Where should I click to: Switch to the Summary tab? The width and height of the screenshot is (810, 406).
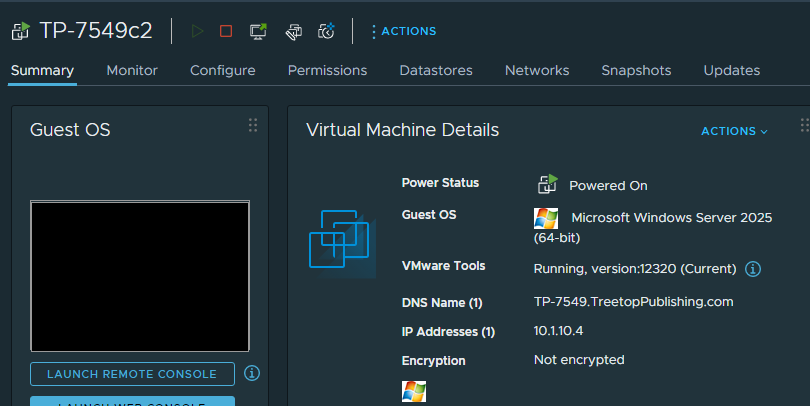[42, 70]
